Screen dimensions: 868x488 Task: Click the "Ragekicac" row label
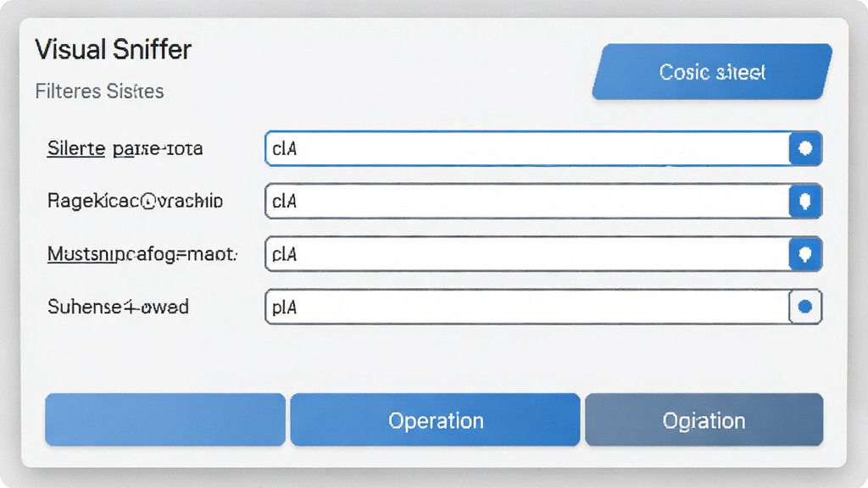135,201
